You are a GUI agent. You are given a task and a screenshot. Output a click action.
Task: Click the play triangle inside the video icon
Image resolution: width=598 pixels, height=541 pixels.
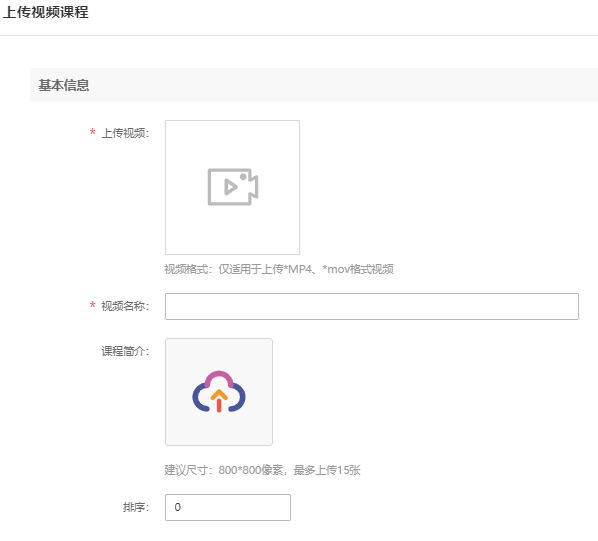pos(231,187)
